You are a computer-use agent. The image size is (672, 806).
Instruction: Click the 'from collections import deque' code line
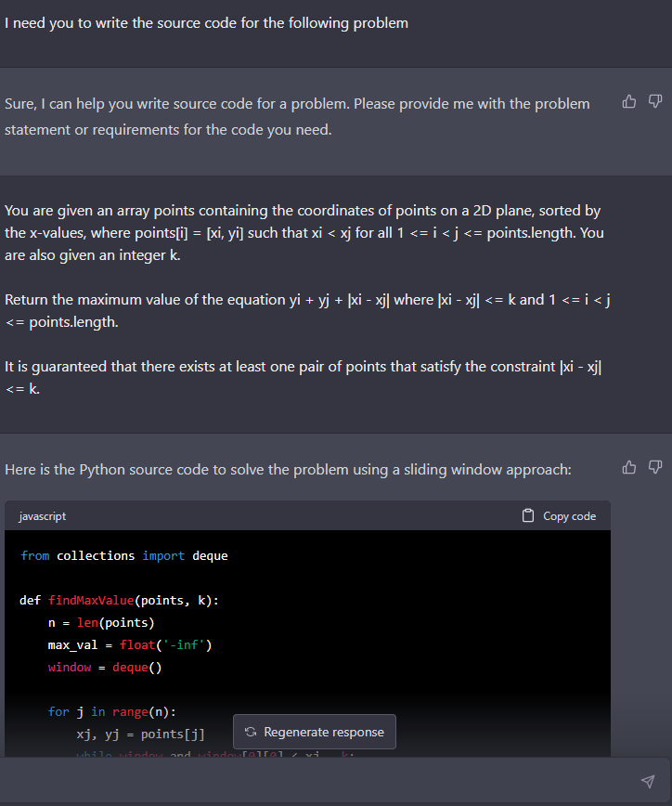(123, 555)
